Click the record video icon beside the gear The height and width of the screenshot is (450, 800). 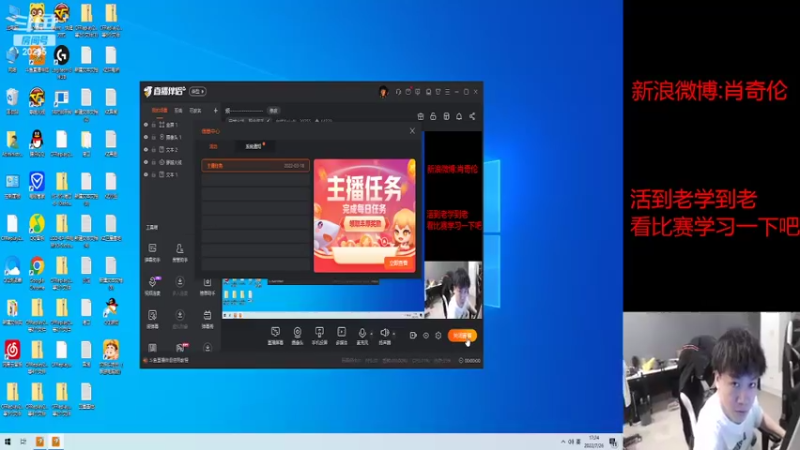(413, 335)
